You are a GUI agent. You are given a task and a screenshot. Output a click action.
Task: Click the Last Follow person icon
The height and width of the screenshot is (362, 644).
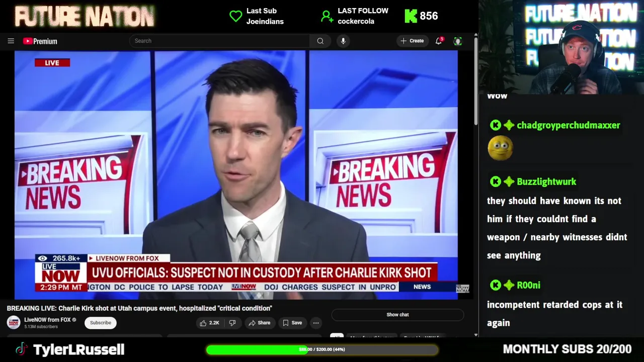tap(327, 16)
